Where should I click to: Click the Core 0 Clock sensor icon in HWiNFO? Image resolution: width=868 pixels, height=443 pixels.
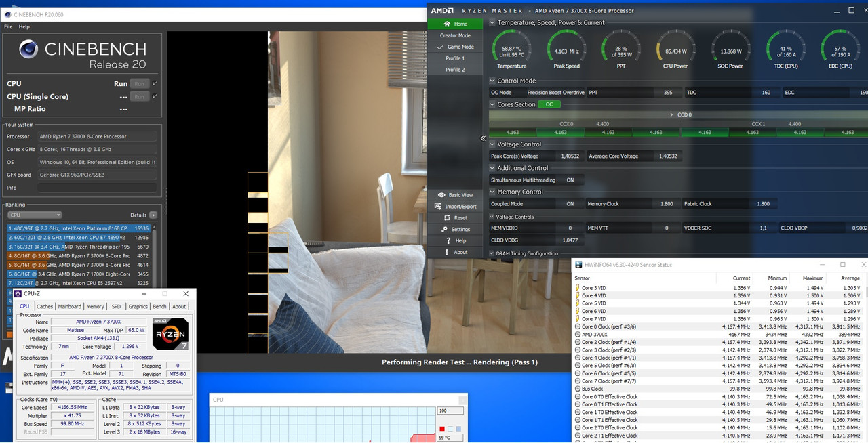pyautogui.click(x=577, y=326)
